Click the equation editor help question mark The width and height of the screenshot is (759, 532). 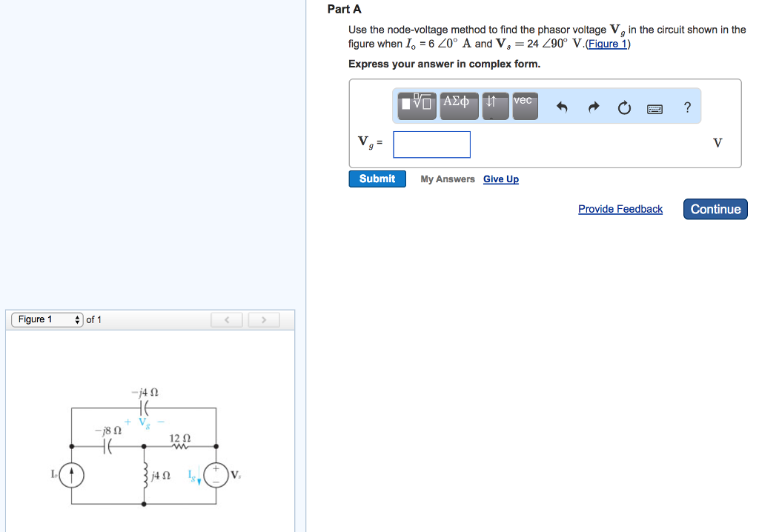coord(687,107)
